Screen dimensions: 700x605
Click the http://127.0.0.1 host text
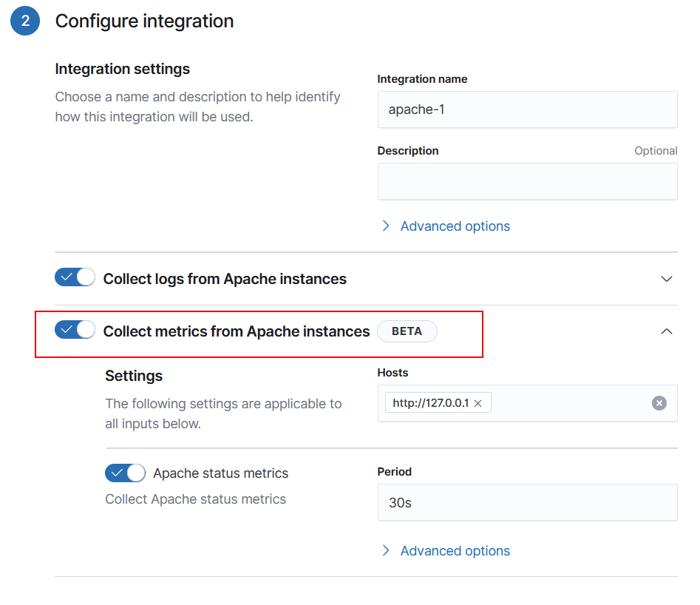431,403
